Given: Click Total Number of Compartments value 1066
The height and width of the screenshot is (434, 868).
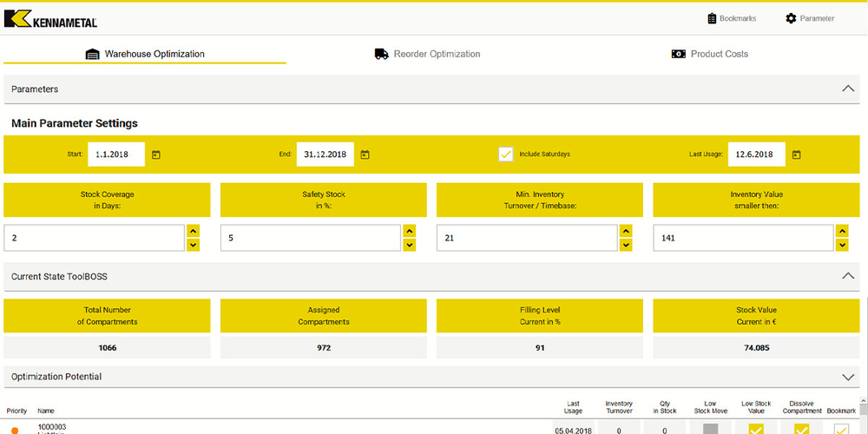Looking at the screenshot, I should (108, 348).
